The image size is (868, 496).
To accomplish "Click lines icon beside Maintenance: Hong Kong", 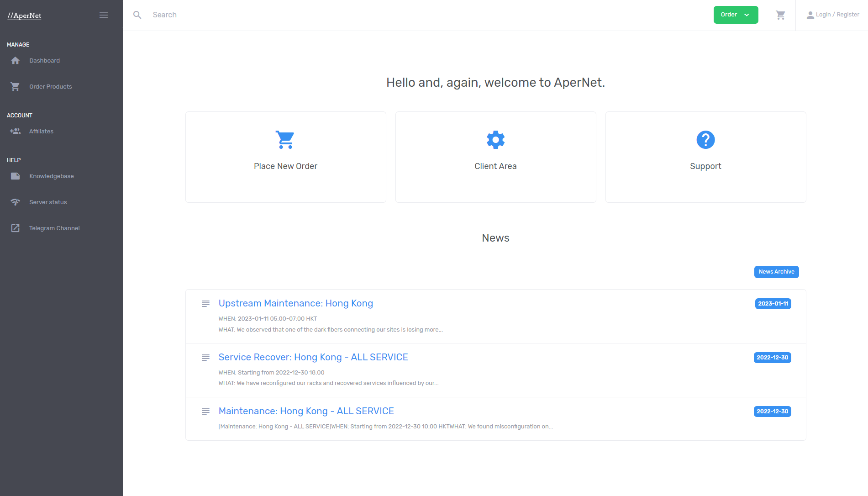I will [x=205, y=412].
